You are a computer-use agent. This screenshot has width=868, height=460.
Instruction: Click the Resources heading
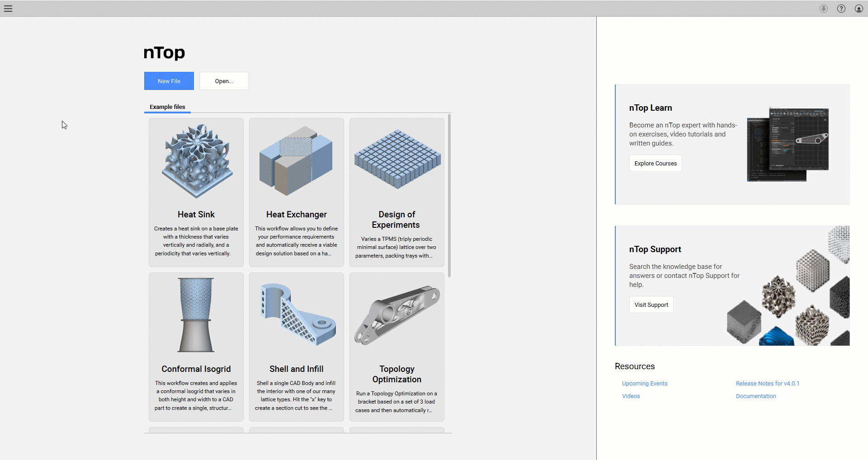pos(635,366)
